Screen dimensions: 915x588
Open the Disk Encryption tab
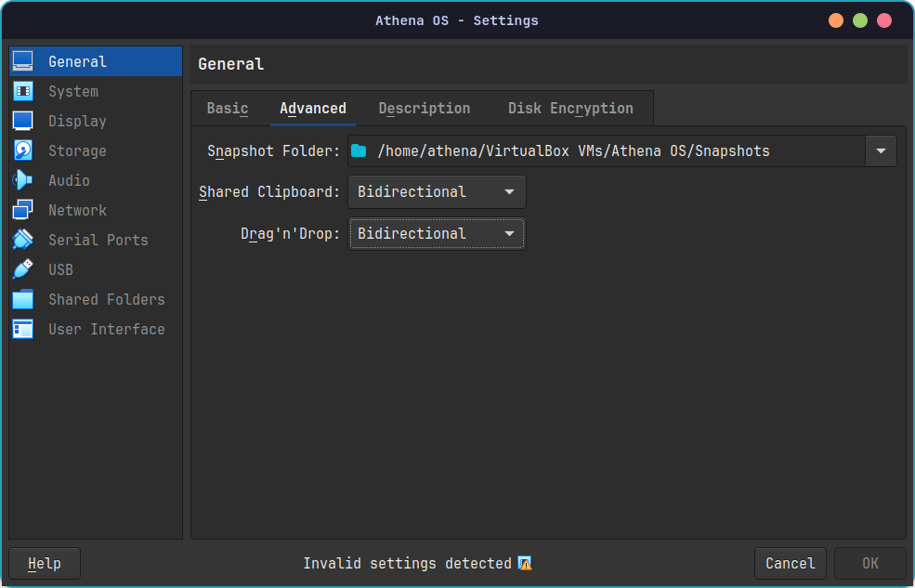point(571,108)
